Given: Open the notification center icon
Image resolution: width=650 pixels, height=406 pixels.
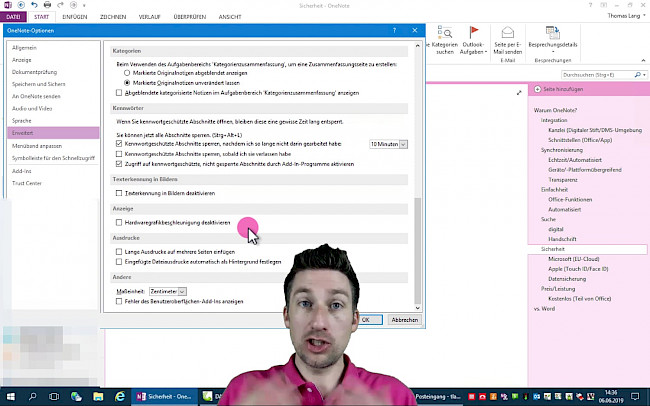Looking at the screenshot, I should pyautogui.click(x=635, y=396).
